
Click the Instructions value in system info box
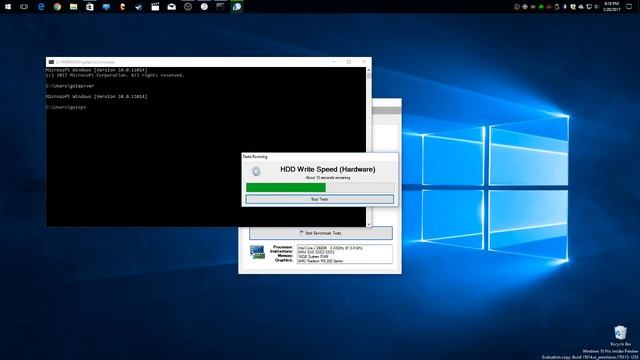[x=316, y=252]
